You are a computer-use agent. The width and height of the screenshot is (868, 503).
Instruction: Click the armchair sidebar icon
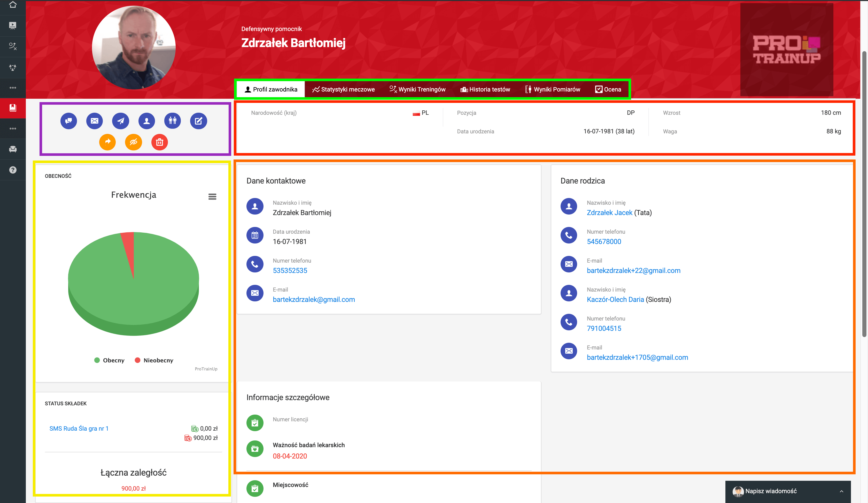click(x=13, y=149)
